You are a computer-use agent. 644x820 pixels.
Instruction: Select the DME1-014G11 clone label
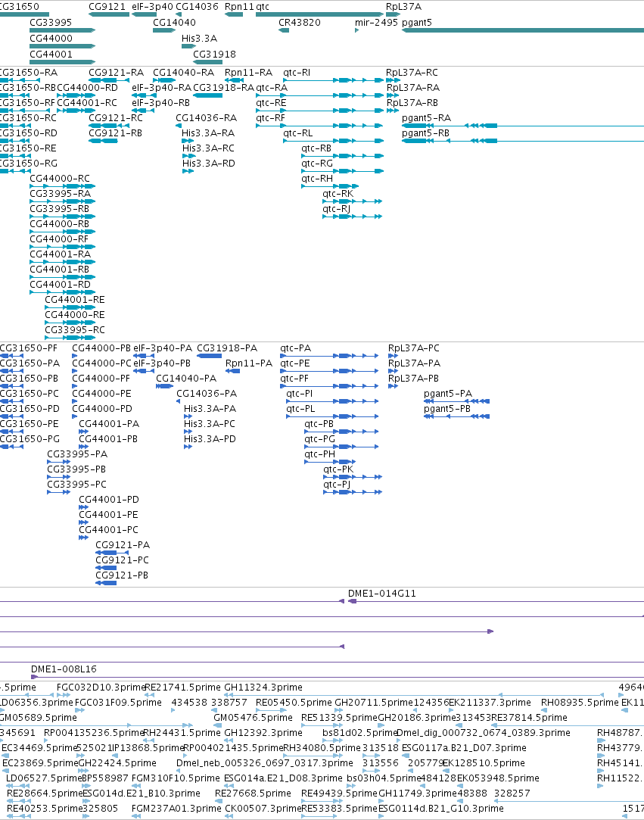coord(382,594)
